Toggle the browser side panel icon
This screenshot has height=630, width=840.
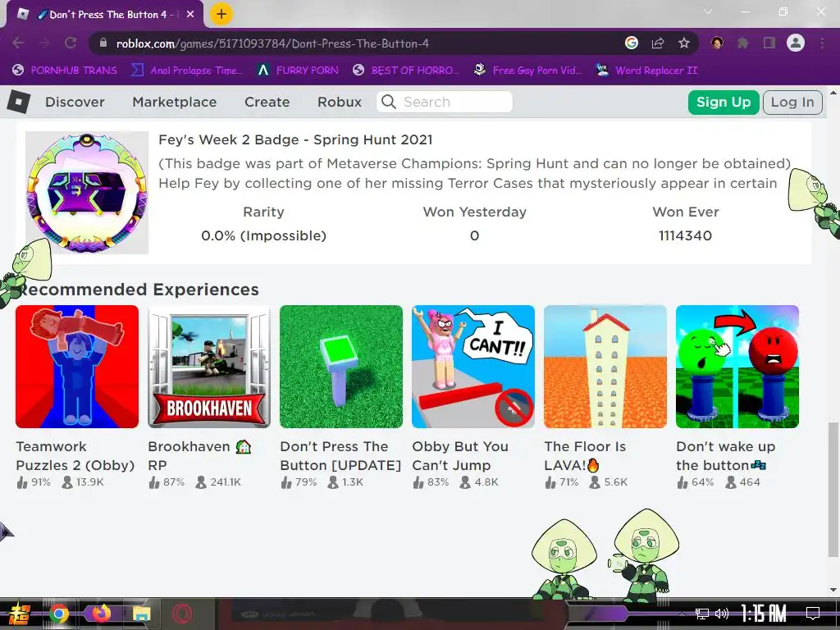769,43
